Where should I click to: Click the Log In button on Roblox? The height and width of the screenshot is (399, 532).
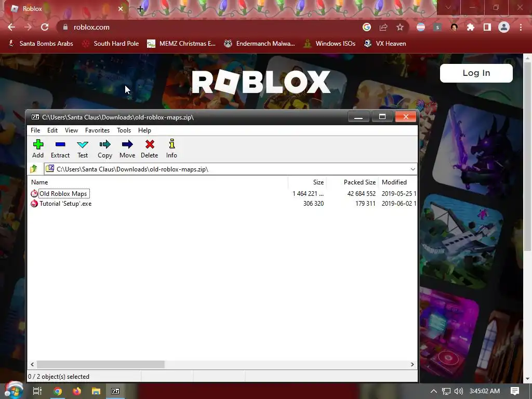476,73
